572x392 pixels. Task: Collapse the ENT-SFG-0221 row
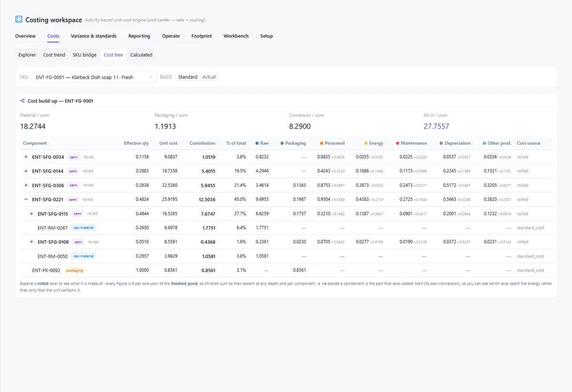(x=26, y=200)
